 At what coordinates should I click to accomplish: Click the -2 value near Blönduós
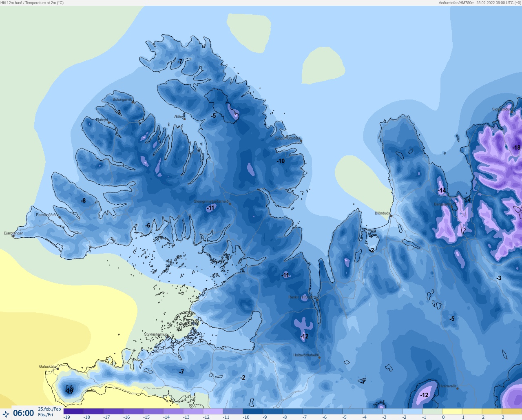pos(372,250)
